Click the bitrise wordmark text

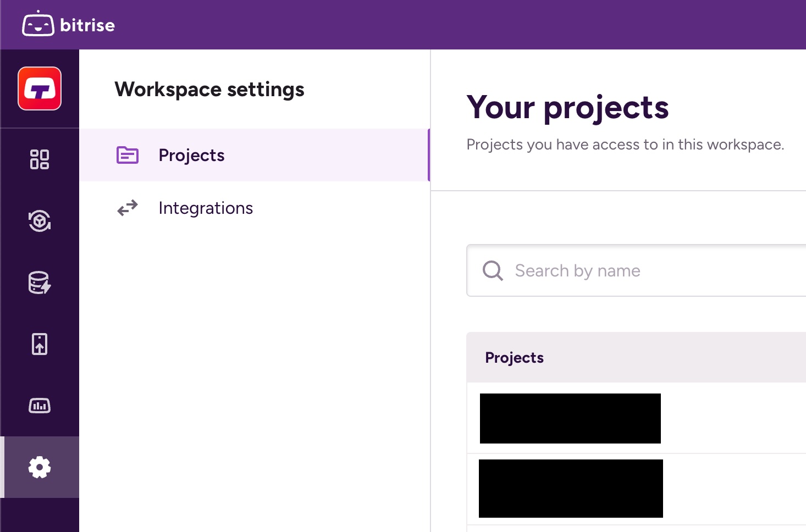click(87, 25)
